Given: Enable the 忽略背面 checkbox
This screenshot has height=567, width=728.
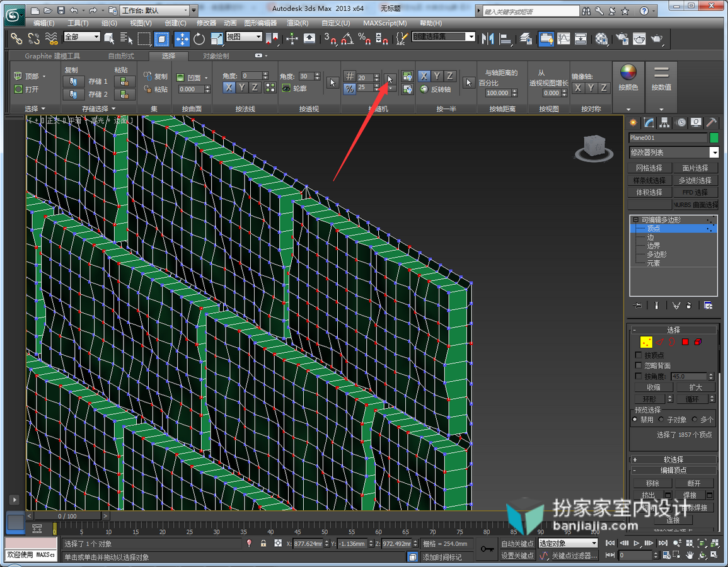Looking at the screenshot, I should pyautogui.click(x=638, y=365).
